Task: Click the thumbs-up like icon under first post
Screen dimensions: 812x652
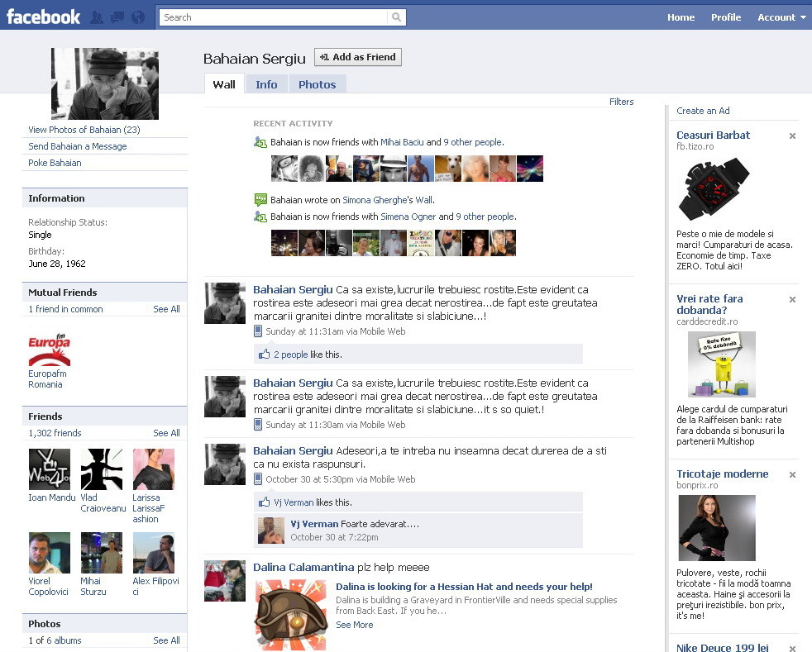Action: pos(266,353)
